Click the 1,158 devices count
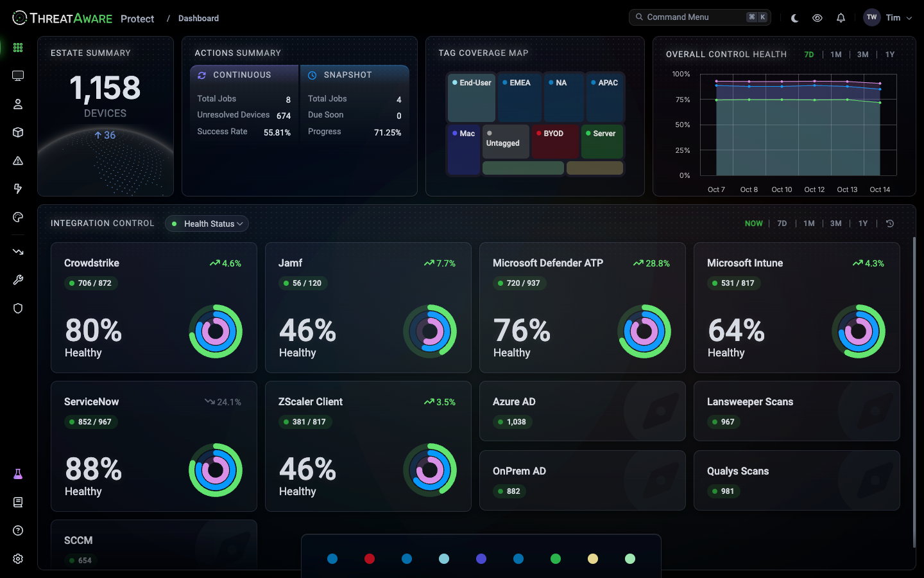The width and height of the screenshot is (924, 578). point(105,88)
